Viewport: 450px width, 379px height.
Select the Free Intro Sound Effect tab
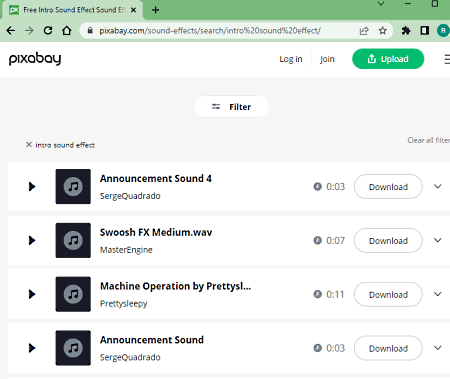tap(73, 10)
